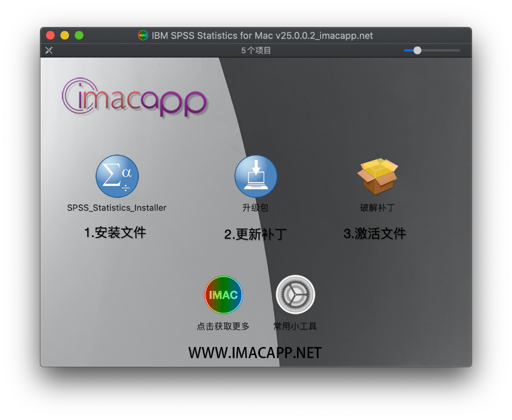Click the crossed tools icon below title bar
This screenshot has height=420, width=512.
coord(49,50)
